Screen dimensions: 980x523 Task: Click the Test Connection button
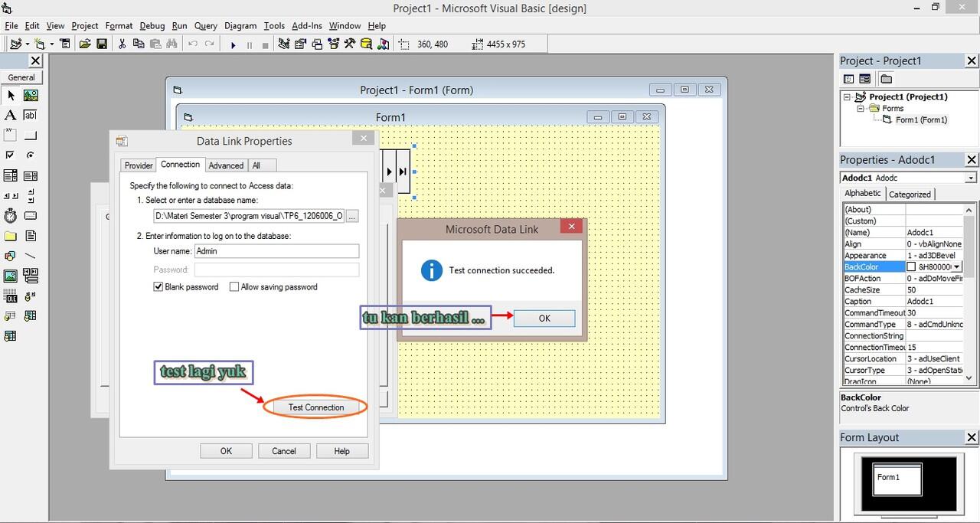coord(315,407)
